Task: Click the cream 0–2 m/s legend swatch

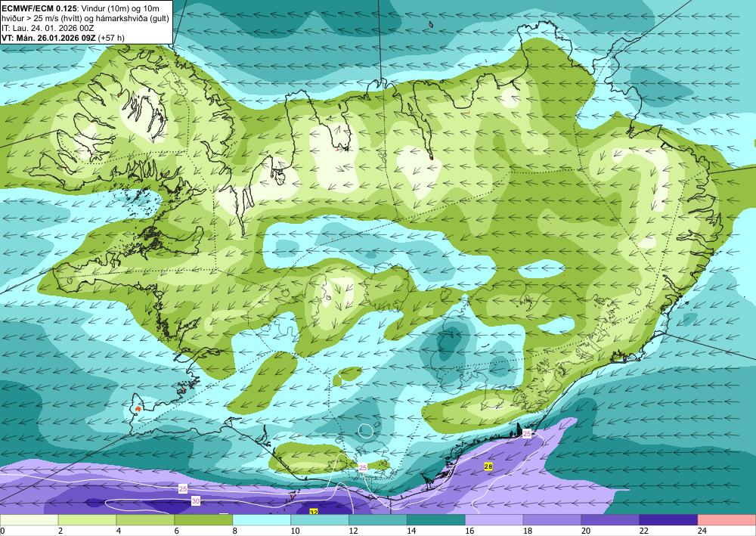Action: tap(29, 520)
